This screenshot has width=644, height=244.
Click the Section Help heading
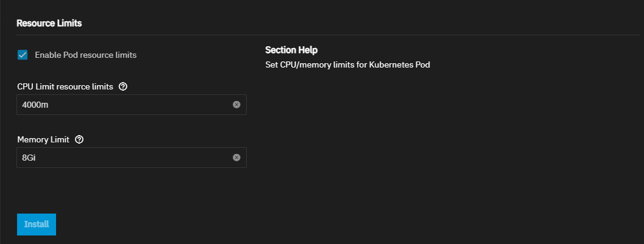[x=291, y=50]
